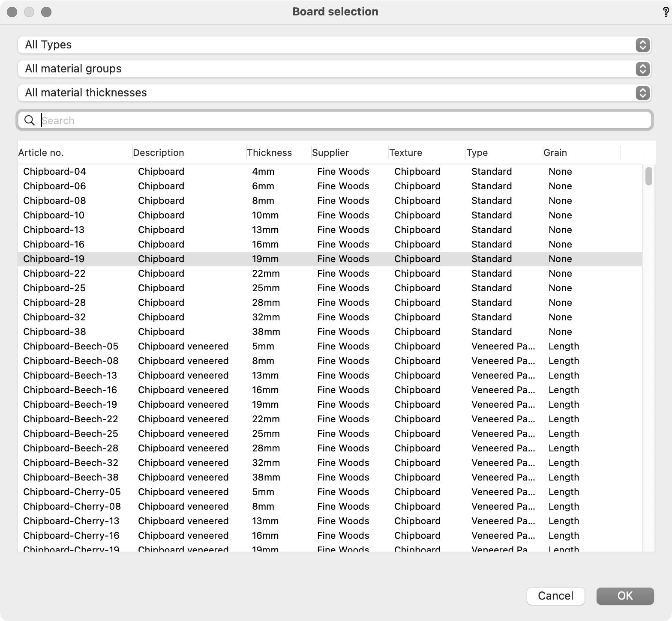This screenshot has height=621, width=672.
Task: Confirm with the OK button
Action: [625, 596]
